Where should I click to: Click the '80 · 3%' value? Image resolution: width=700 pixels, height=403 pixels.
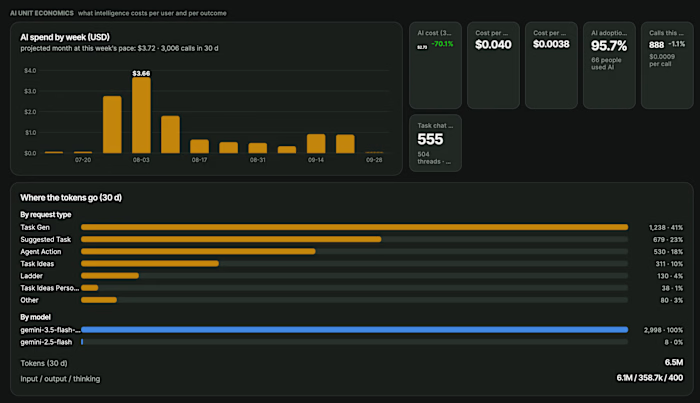click(672, 300)
